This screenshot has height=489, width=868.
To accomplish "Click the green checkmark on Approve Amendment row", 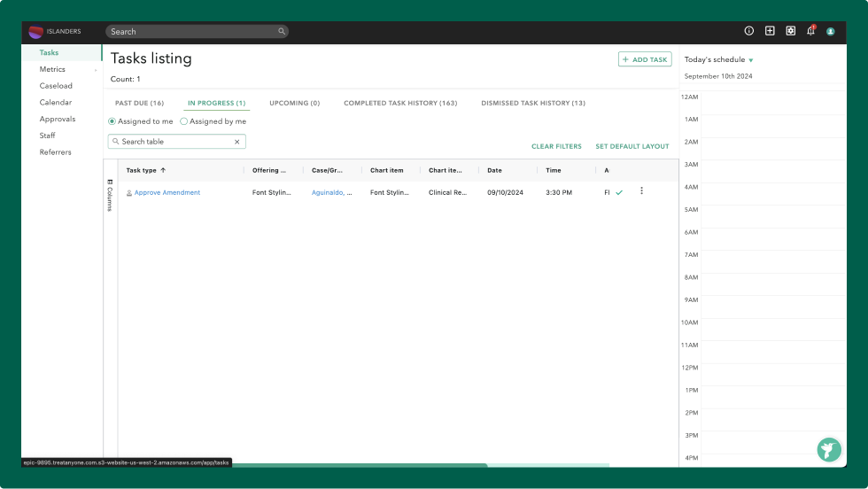I will pos(619,193).
